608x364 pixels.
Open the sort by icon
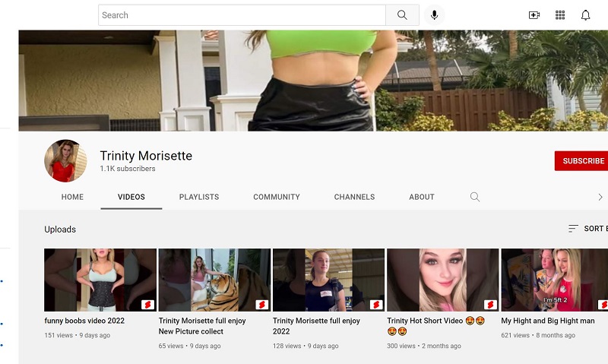[573, 228]
